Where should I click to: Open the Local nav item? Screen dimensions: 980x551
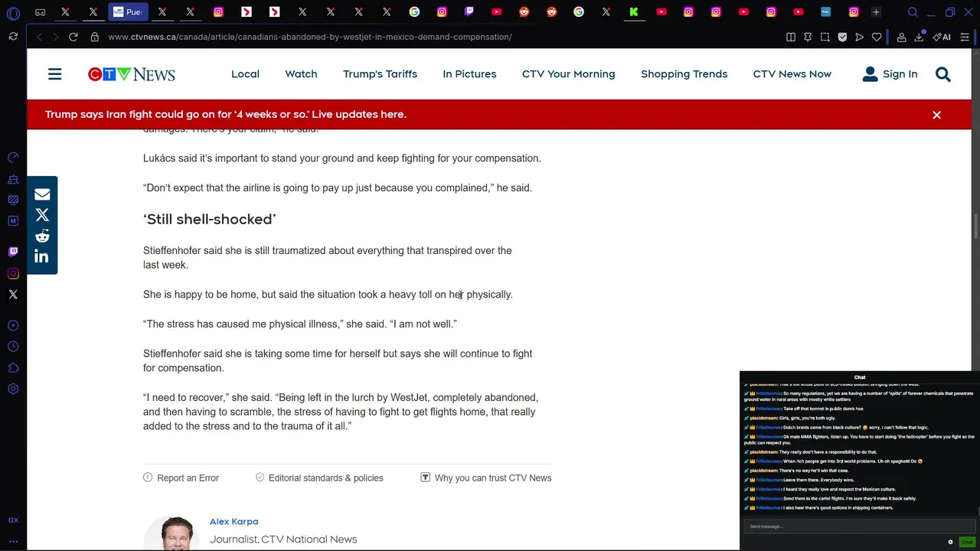(245, 74)
